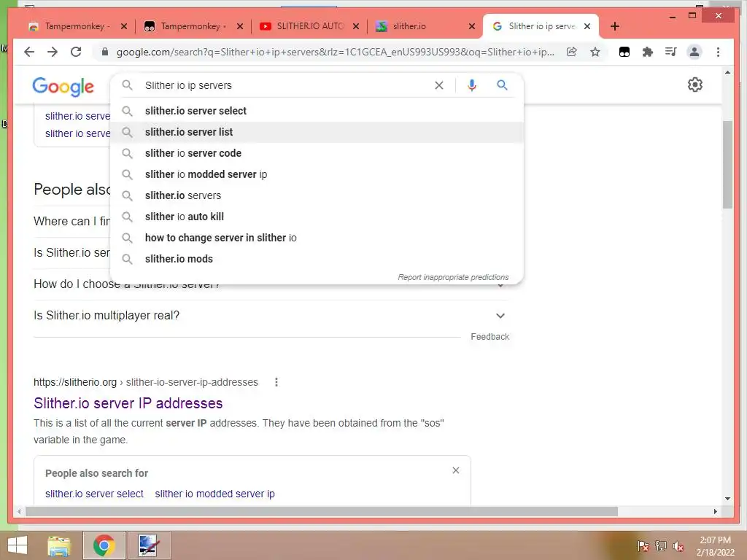Click the Feedback link

(489, 337)
